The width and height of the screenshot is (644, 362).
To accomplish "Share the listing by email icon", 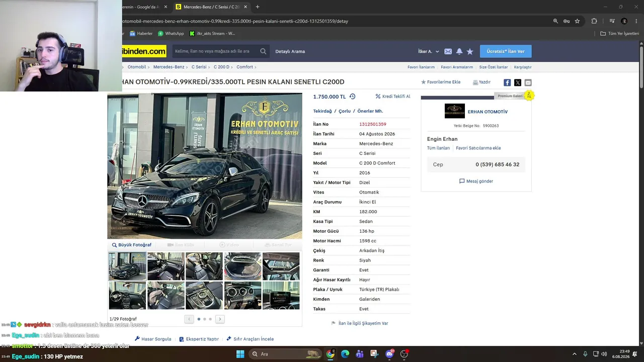I will pos(528,82).
